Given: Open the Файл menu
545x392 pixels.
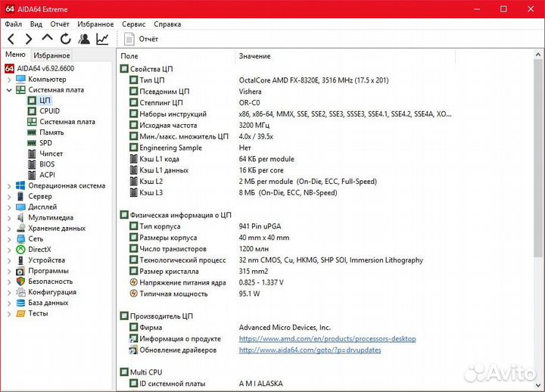Looking at the screenshot, I should pyautogui.click(x=13, y=24).
